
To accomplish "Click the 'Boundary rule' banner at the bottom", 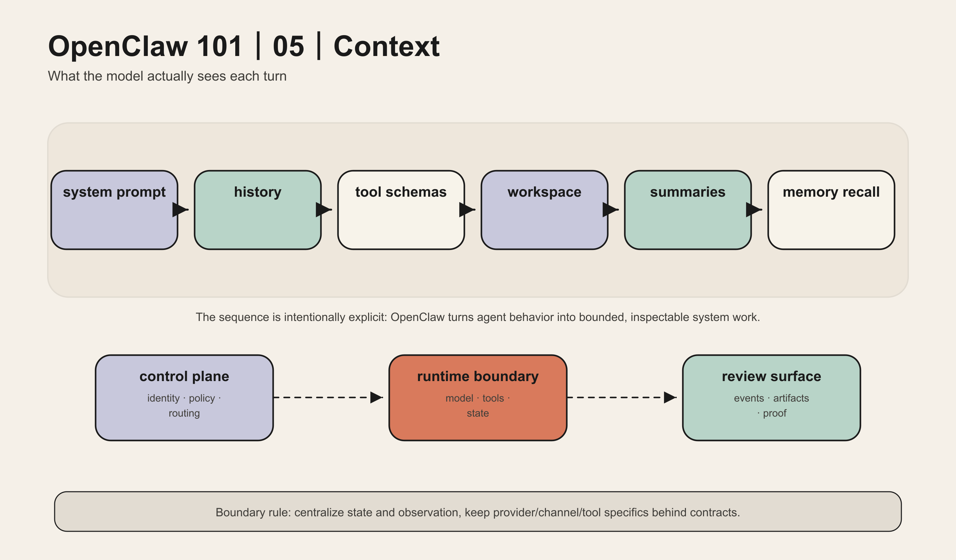I will coord(478,512).
